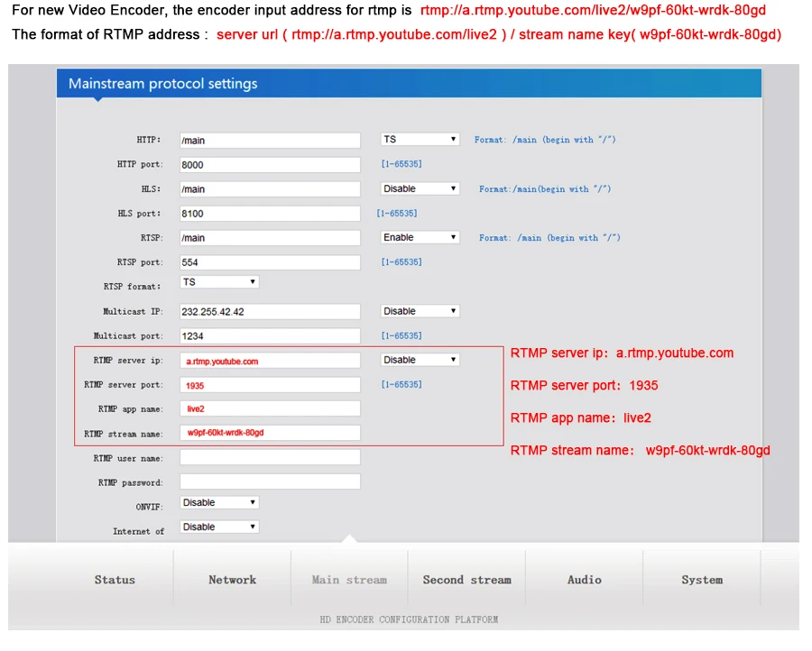Open the Internet of Disable dropdown
The image size is (812, 651).
219,527
